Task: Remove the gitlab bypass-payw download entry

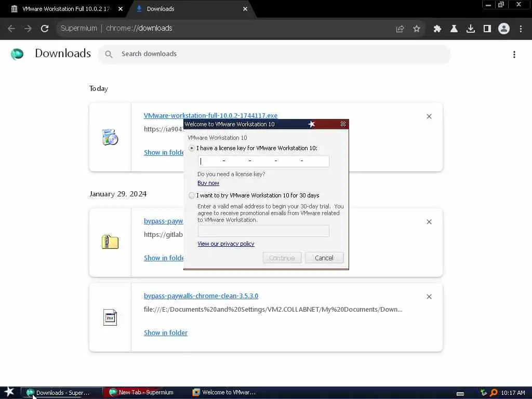Action: pos(429,222)
